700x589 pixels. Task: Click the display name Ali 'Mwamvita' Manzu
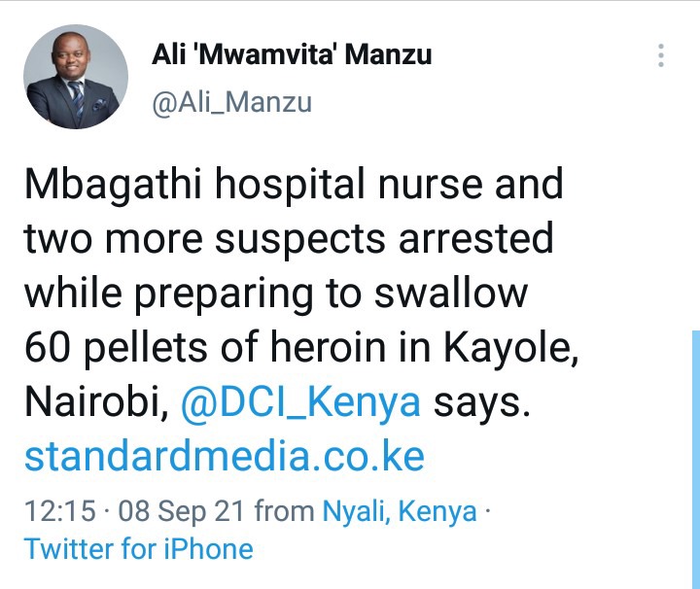tap(292, 54)
